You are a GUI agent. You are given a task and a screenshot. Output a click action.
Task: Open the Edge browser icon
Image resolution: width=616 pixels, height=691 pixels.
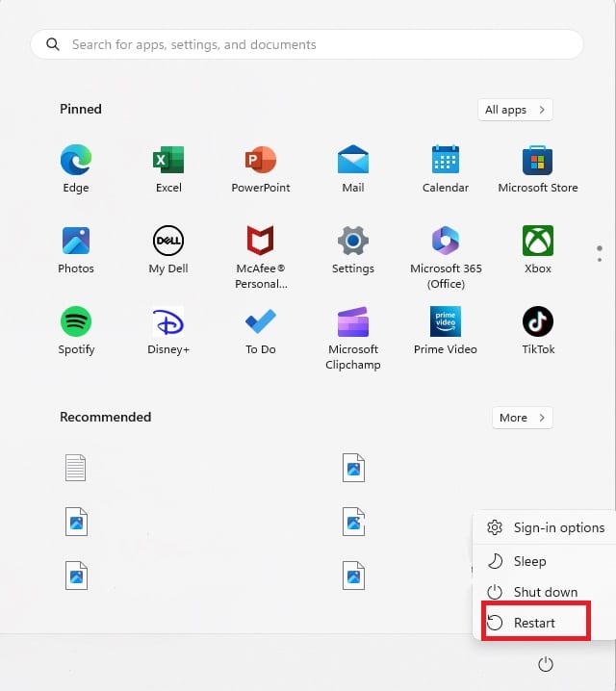tap(76, 161)
